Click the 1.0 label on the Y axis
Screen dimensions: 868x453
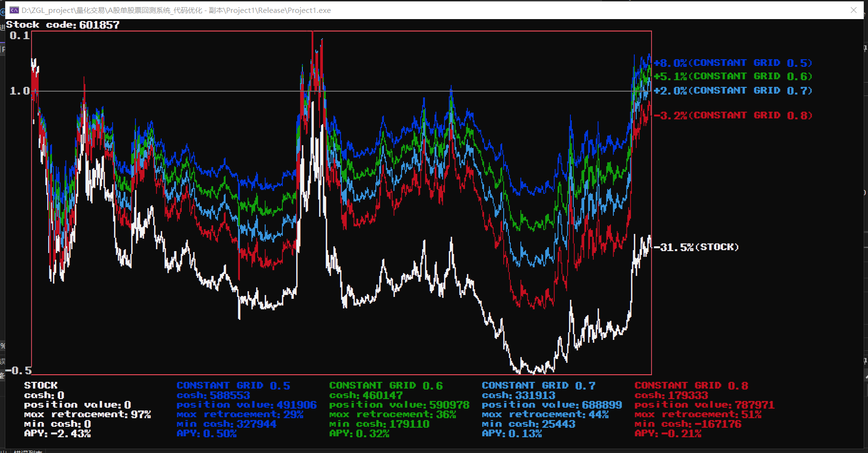tap(20, 91)
